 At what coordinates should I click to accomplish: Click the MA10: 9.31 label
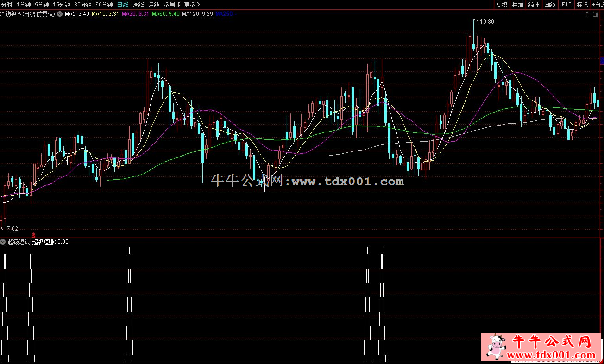(105, 14)
